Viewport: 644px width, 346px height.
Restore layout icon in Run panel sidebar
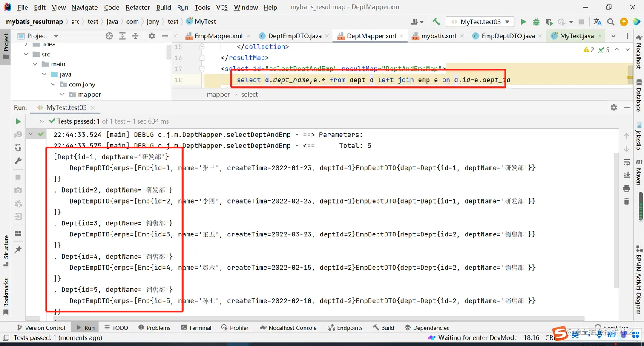18,233
